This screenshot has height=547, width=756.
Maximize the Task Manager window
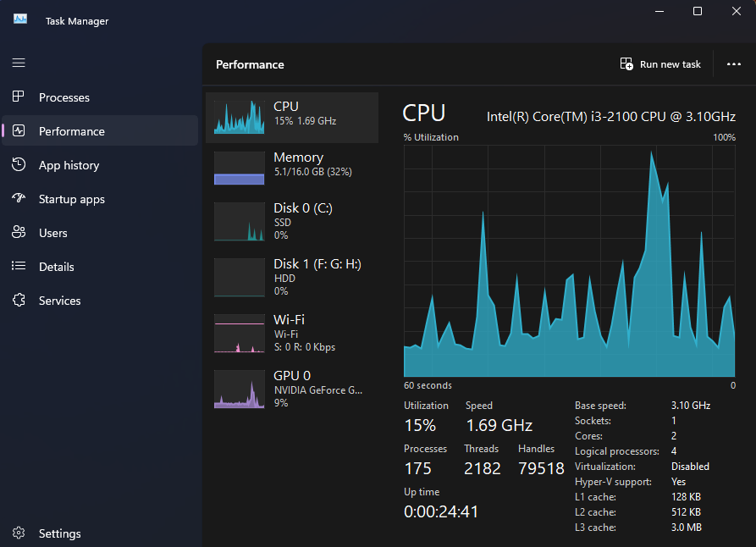click(x=698, y=11)
